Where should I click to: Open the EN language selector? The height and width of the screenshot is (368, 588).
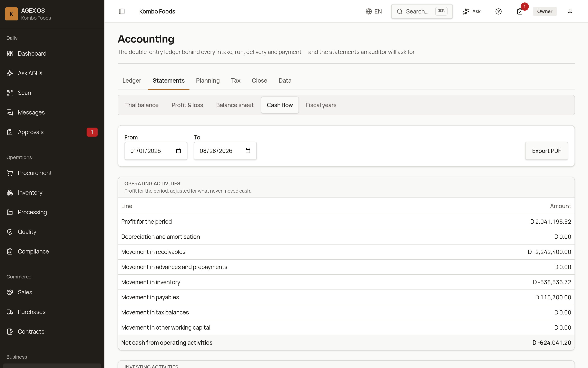[x=374, y=11]
